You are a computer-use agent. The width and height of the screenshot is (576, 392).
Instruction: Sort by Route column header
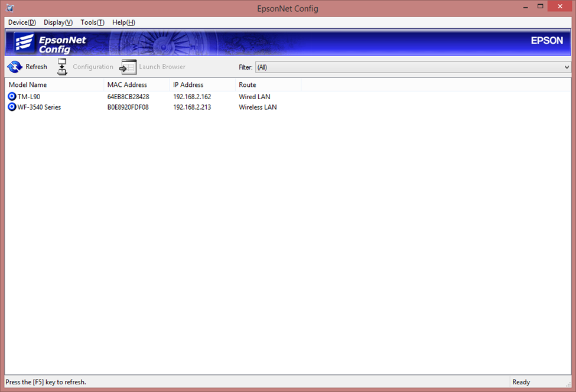(x=268, y=85)
